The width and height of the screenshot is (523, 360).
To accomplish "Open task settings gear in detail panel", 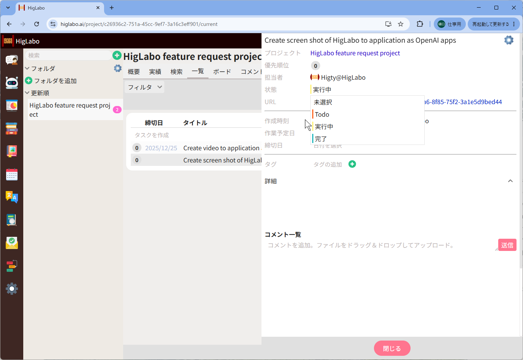I will click(508, 40).
